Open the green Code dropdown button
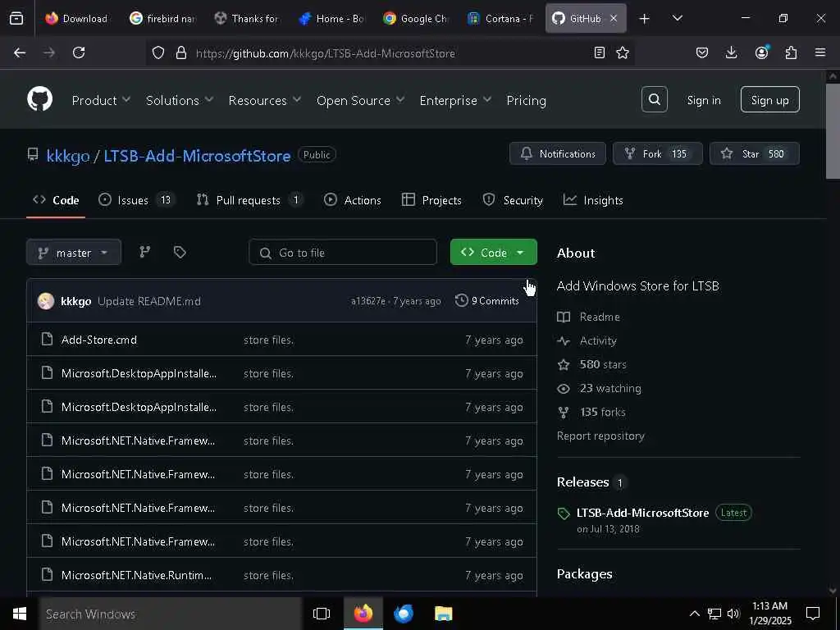840x630 pixels. point(493,252)
